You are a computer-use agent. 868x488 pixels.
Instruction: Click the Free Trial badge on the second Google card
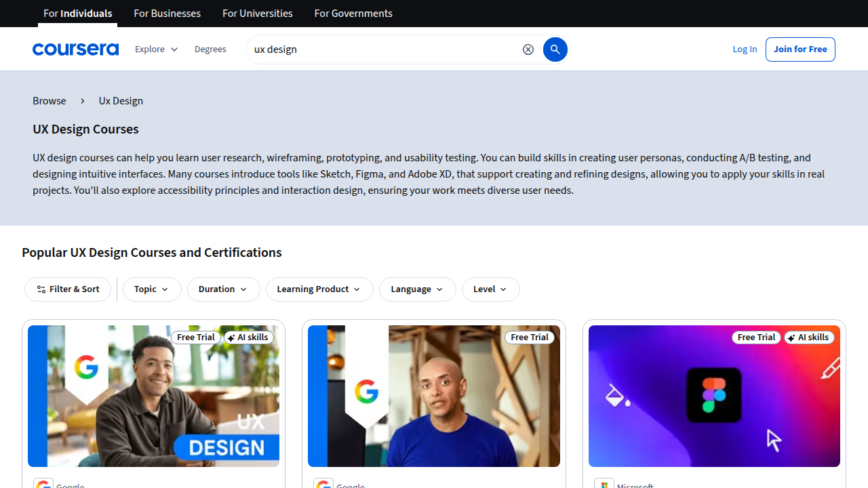[x=530, y=338]
